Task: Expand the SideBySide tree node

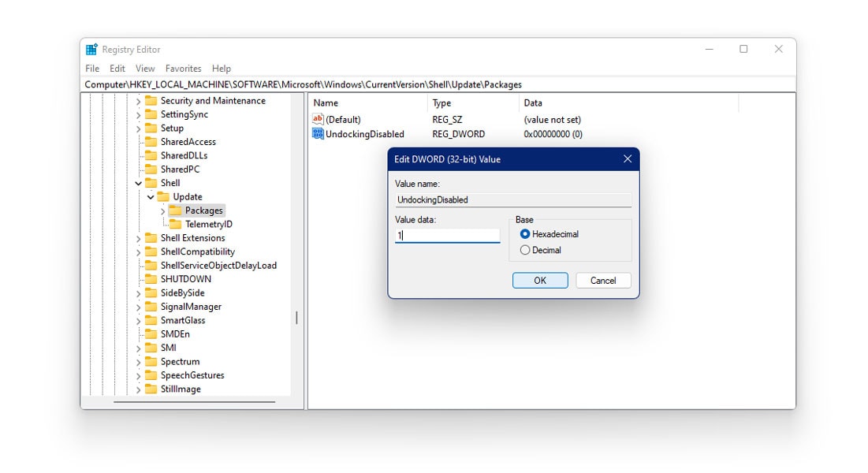Action: click(139, 293)
